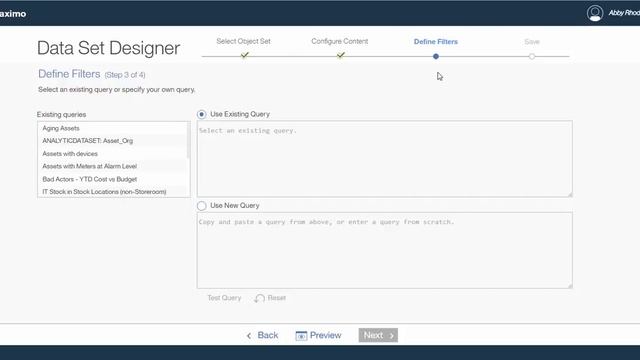Select the Use Existing Query radio button
640x360 pixels.
coord(202,114)
